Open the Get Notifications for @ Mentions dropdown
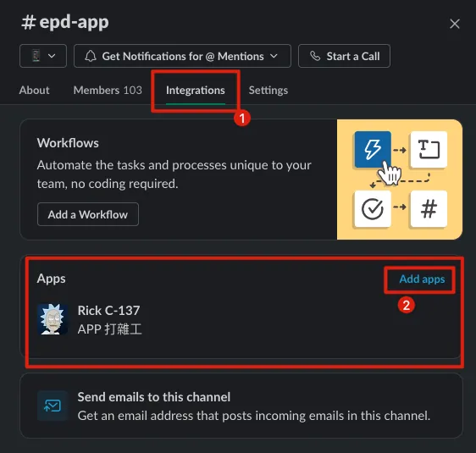The image size is (476, 453). 182,56
